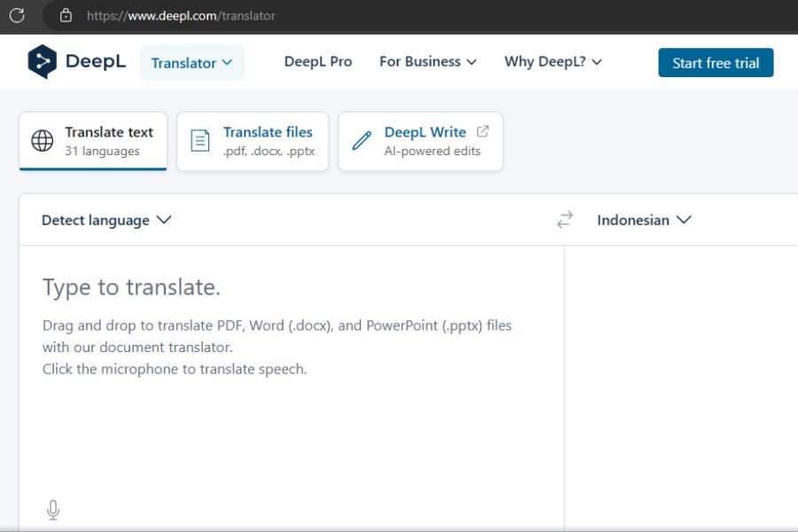Expand the For Business menu
This screenshot has height=532, width=798.
tap(428, 61)
